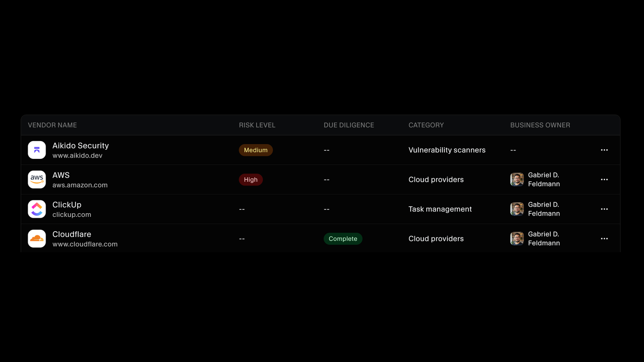Click the clickup.com URL
Screen dimensions: 644x362
coord(72,215)
